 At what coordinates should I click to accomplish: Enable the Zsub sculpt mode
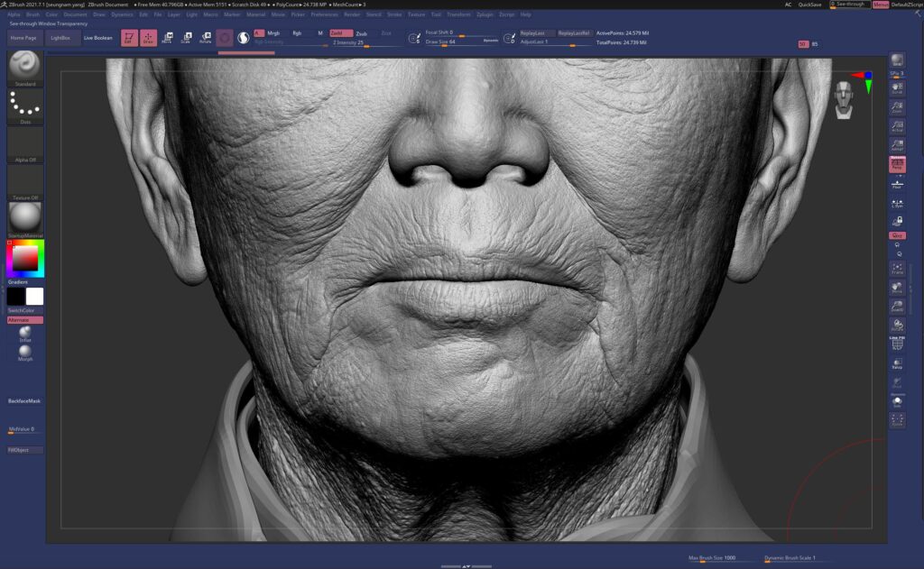point(362,33)
